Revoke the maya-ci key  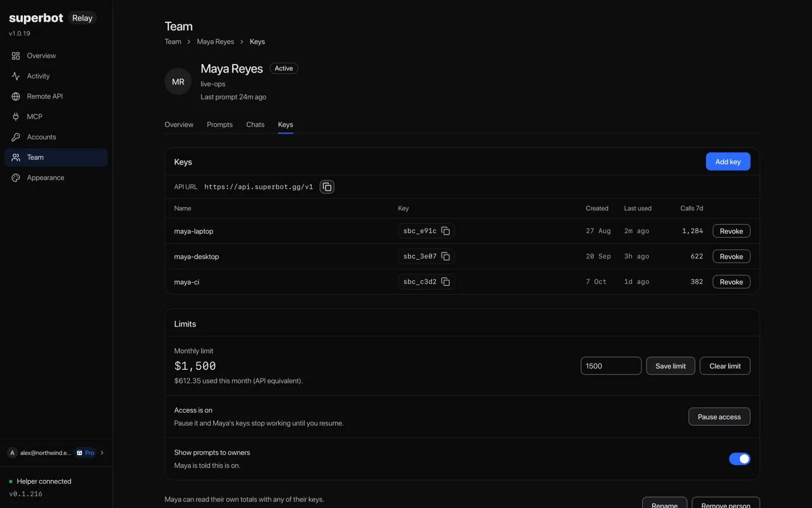point(731,282)
